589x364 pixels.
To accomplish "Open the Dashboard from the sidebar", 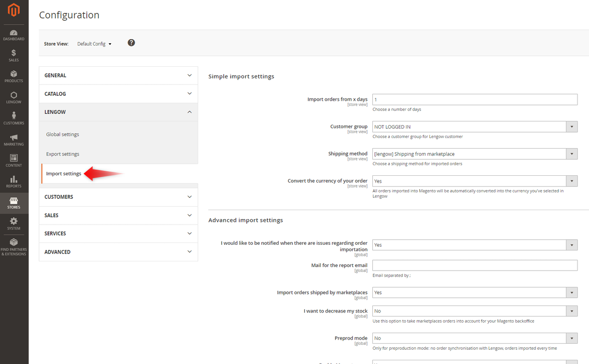I will tap(14, 35).
